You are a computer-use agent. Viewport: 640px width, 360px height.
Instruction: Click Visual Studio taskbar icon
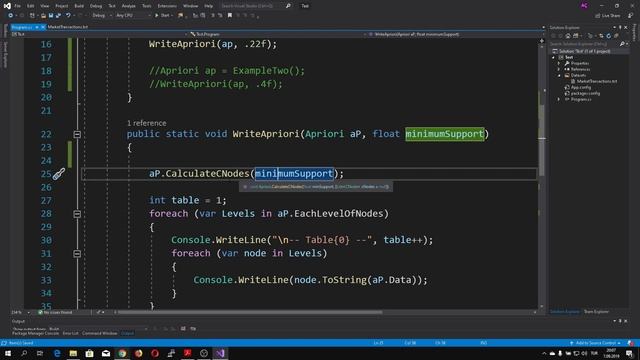[220, 353]
